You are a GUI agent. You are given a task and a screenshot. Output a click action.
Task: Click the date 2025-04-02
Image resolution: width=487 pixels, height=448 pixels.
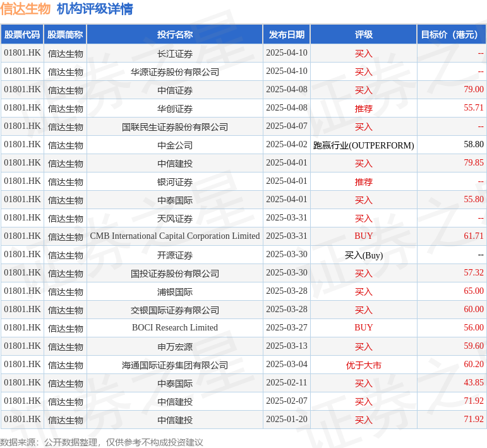coord(287,145)
